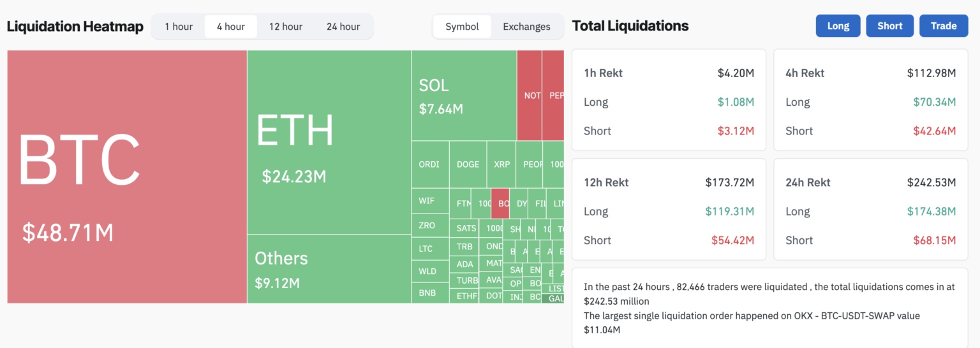The width and height of the screenshot is (980, 348).
Task: Open the 24h Rekt stats card
Action: (x=870, y=209)
